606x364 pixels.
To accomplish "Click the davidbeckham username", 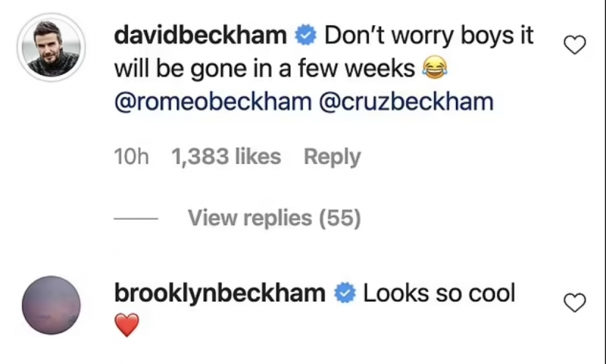I will click(x=201, y=36).
